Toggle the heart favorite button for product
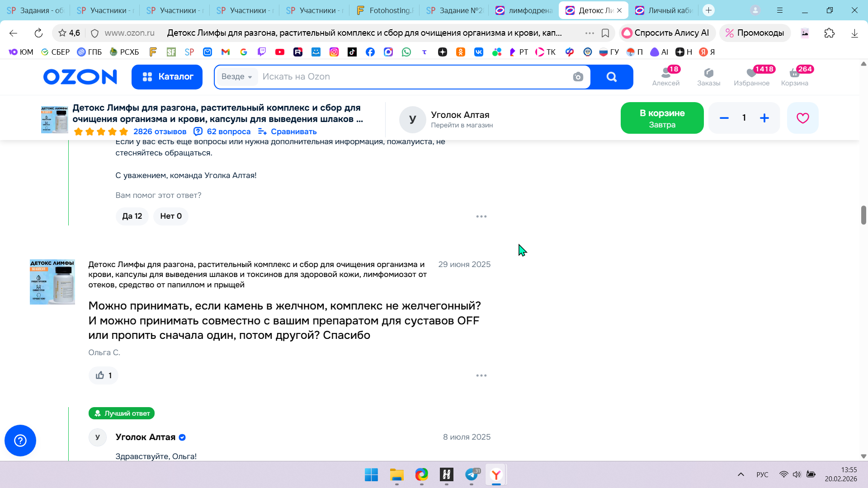Screen dimensions: 868x488 [x=802, y=118]
